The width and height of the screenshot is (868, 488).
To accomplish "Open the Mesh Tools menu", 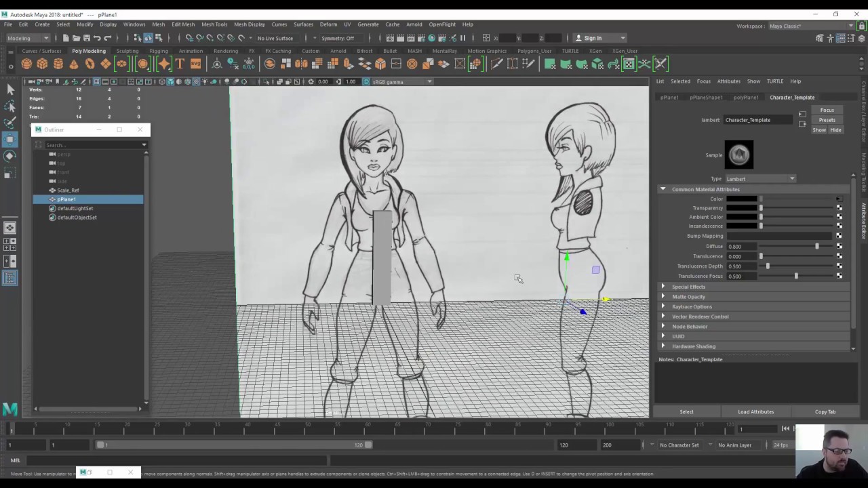I will [x=214, y=24].
